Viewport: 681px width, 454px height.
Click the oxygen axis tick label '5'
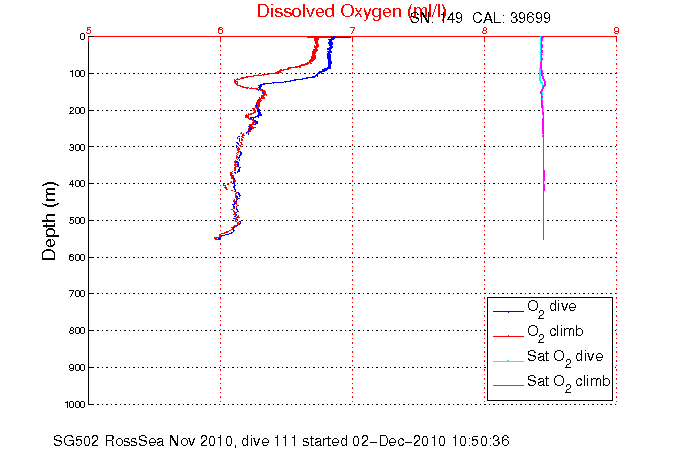89,30
